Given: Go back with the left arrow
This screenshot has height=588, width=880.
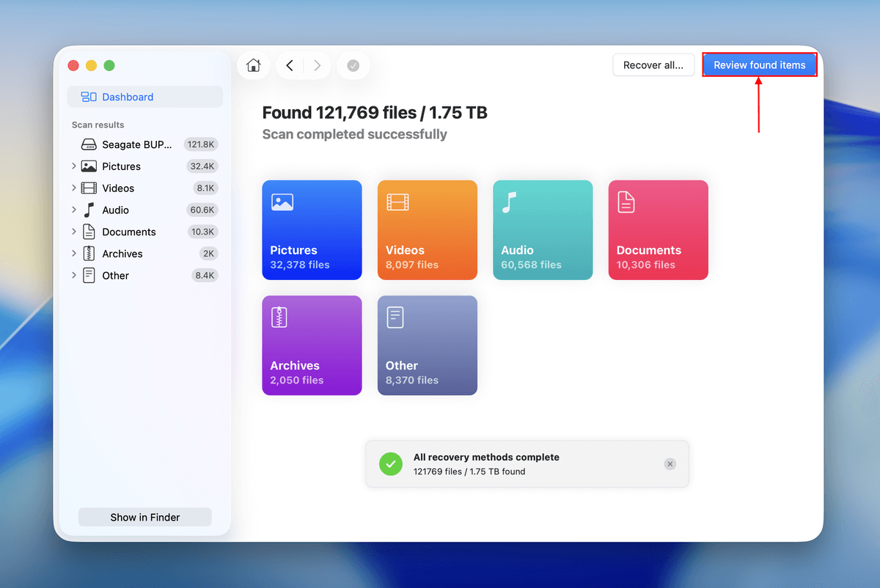Looking at the screenshot, I should [290, 65].
